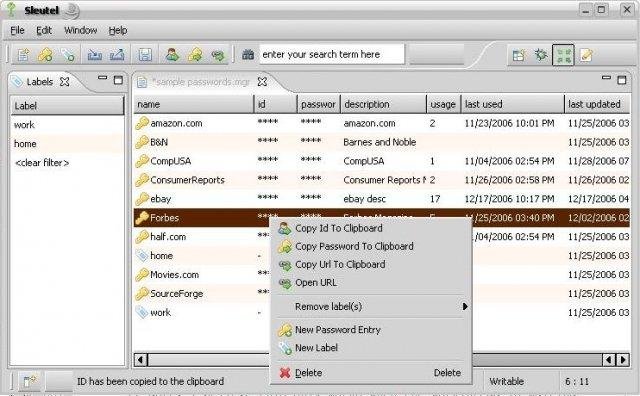Click the binoculars search icon
Screen dimensions: 640x396
click(248, 54)
